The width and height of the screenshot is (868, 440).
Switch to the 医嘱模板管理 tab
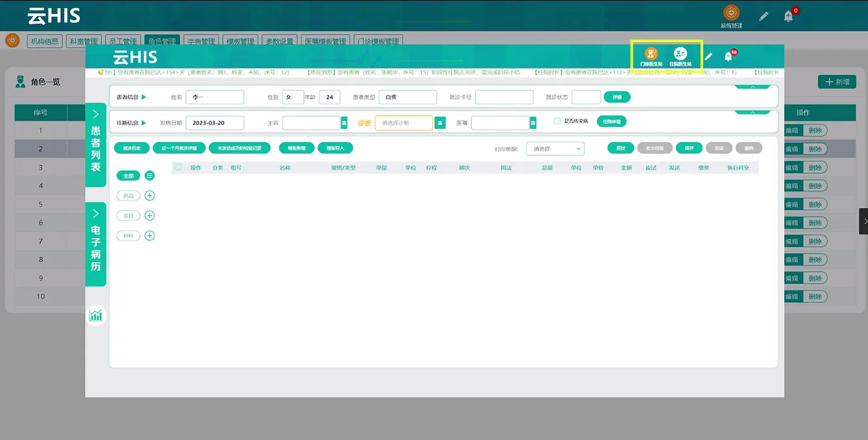[325, 41]
